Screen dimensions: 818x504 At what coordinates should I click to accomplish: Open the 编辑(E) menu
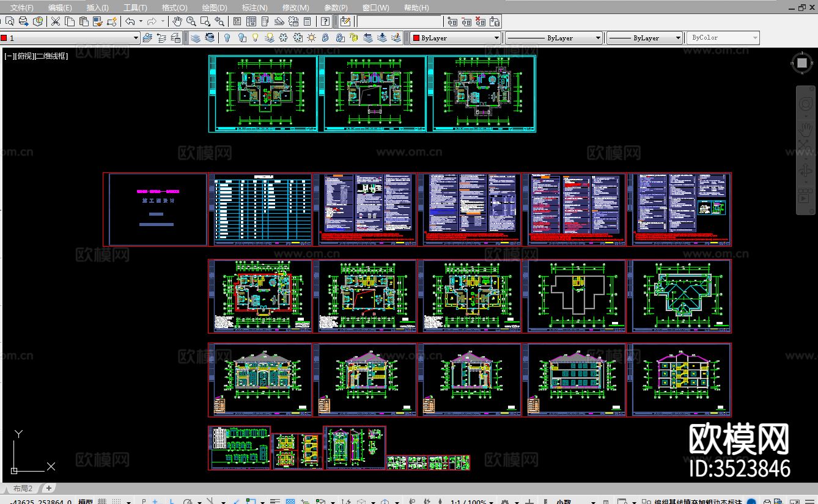pos(60,7)
